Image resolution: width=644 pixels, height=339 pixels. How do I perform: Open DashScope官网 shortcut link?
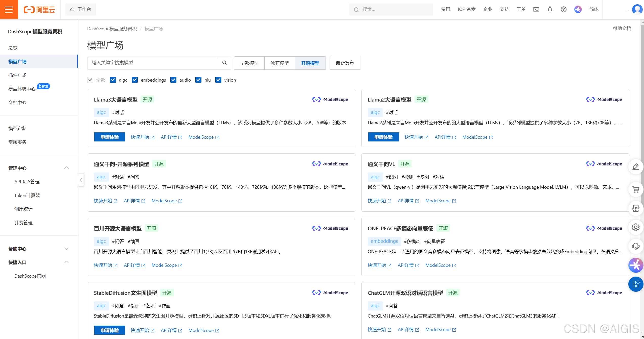point(30,276)
